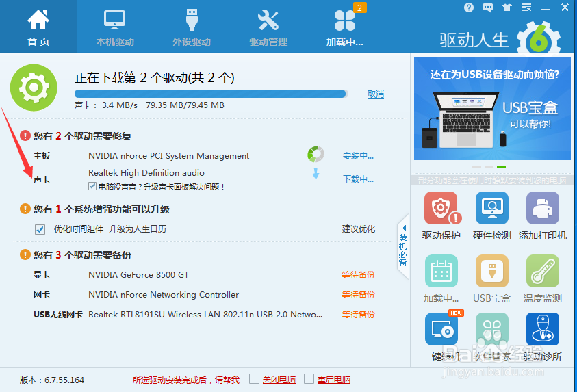Open the 首页 home tab
The width and height of the screenshot is (577, 392).
(x=38, y=27)
